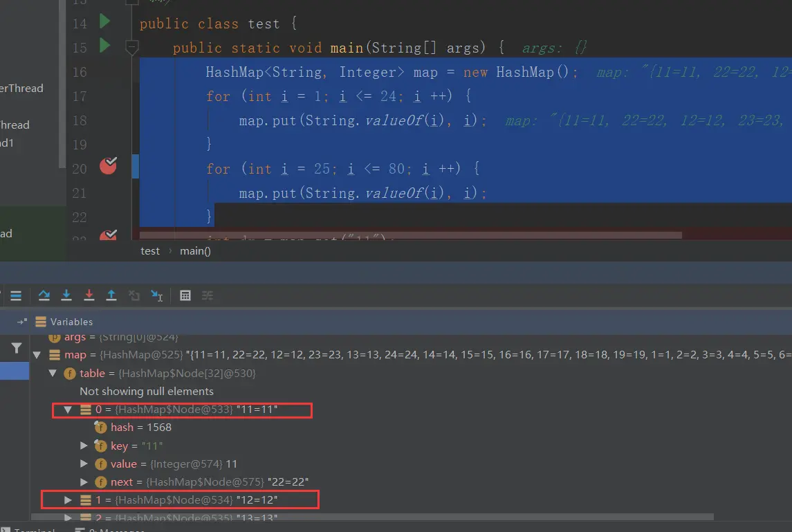Viewport: 792px width, 532px height.
Task: Toggle the breakpoint on line 20
Action: (108, 166)
